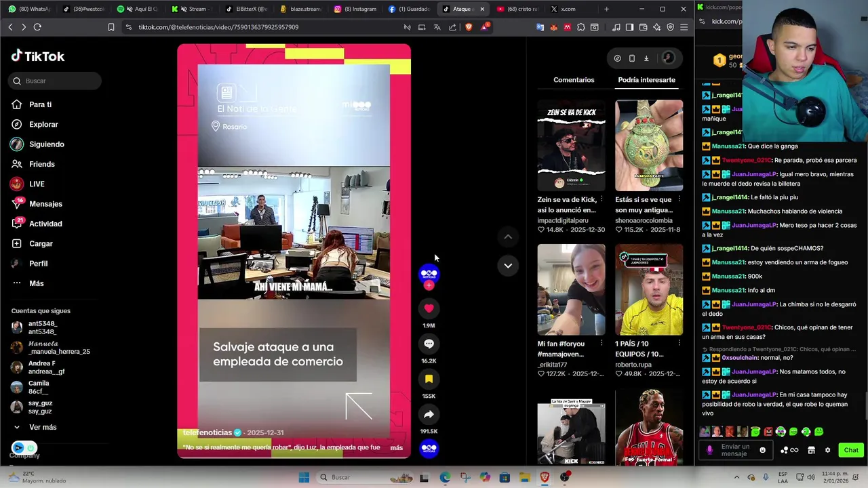Open impactdigitalperu profile link
The width and height of the screenshot is (868, 488).
563,220
